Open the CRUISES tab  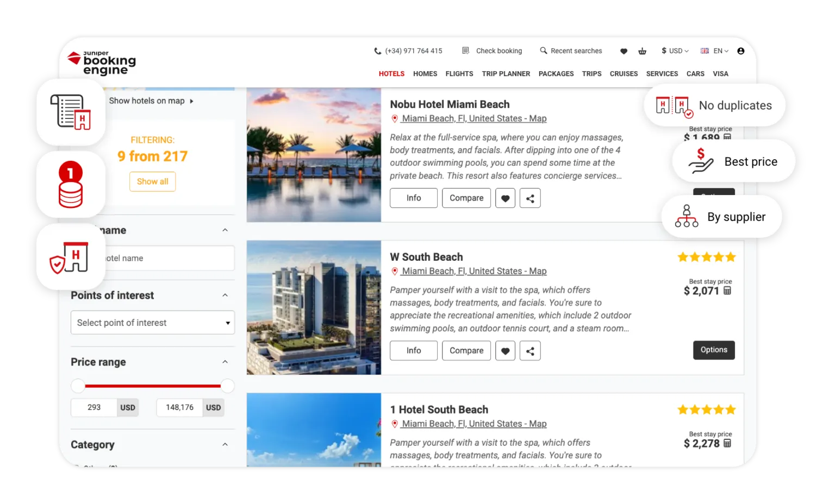coord(624,74)
